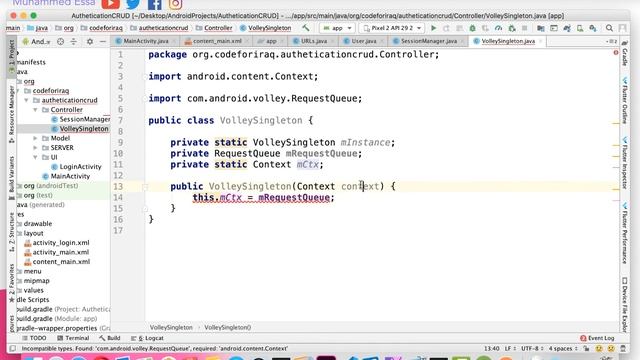Switch to the User.java tab
Screen dimensions: 640x360
364,41
